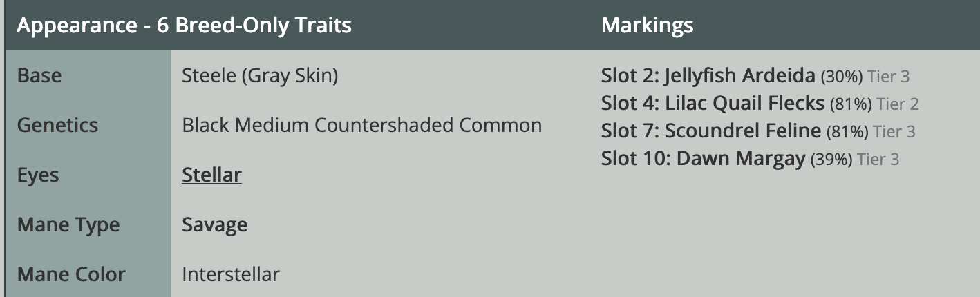Select the Mane Color row label
Image resolution: width=980 pixels, height=297 pixels.
71,274
